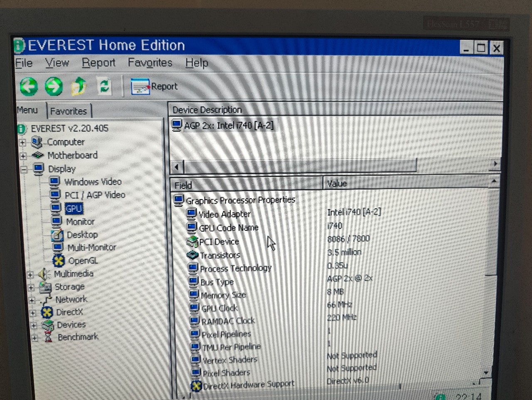Expand the Storage tree node
The width and height of the screenshot is (532, 400).
click(31, 287)
